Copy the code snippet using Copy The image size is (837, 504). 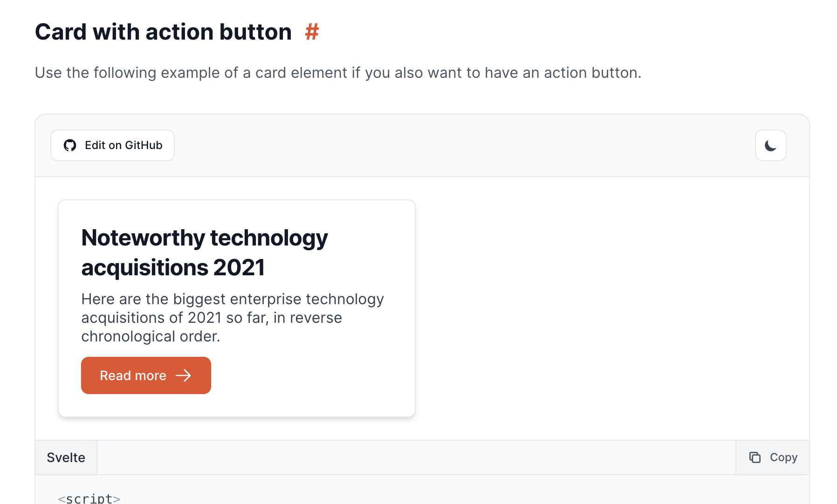[775, 457]
